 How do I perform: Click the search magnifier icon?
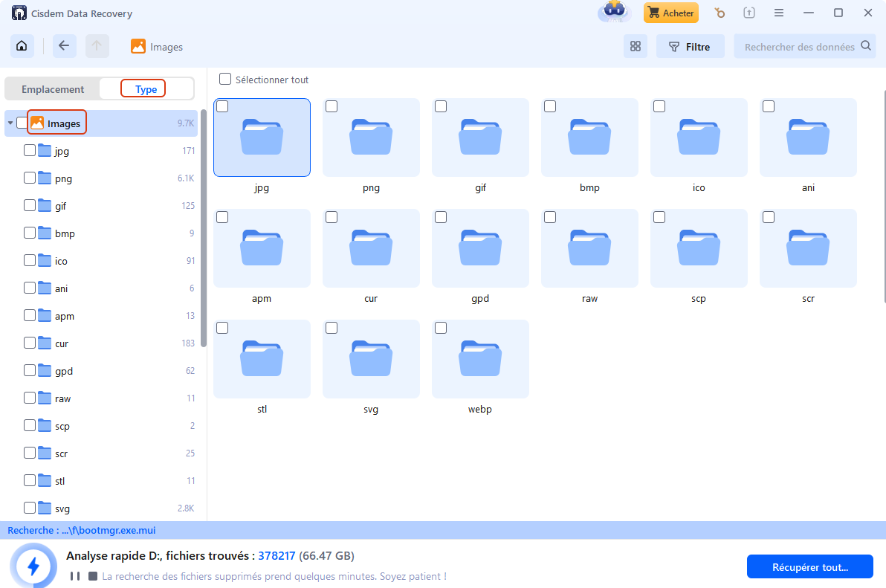pyautogui.click(x=866, y=46)
